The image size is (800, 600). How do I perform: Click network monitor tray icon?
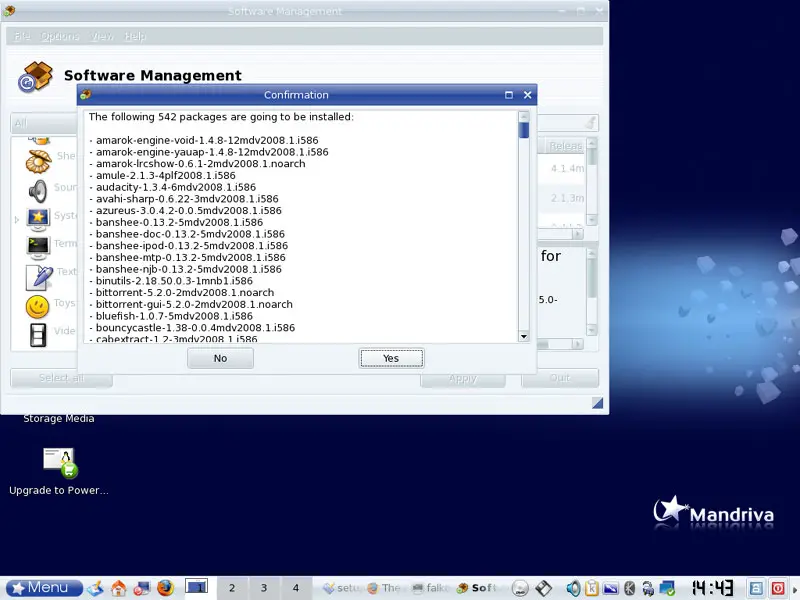pos(667,588)
